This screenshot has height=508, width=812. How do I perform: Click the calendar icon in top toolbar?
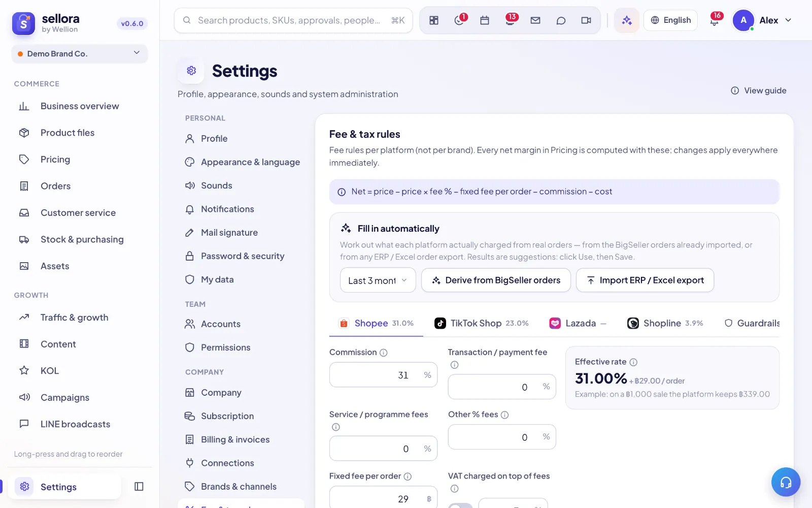point(485,20)
